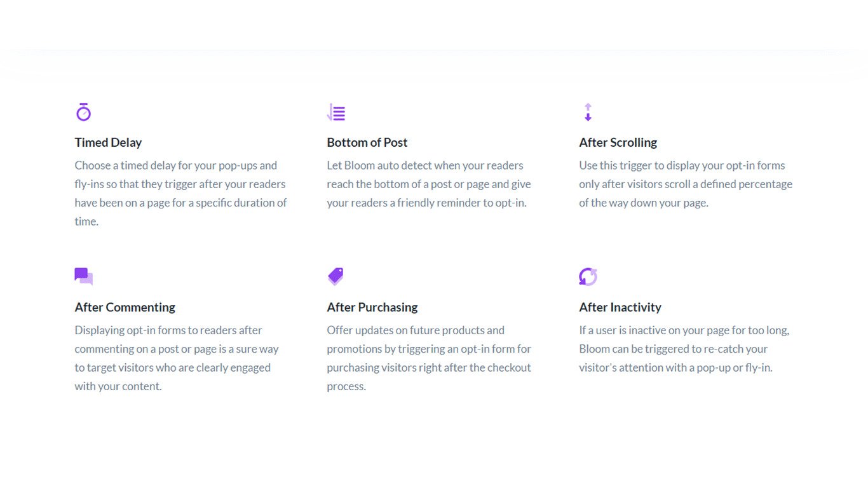Select the Timed Delay heading
Screen dimensions: 868x488
[x=108, y=142]
